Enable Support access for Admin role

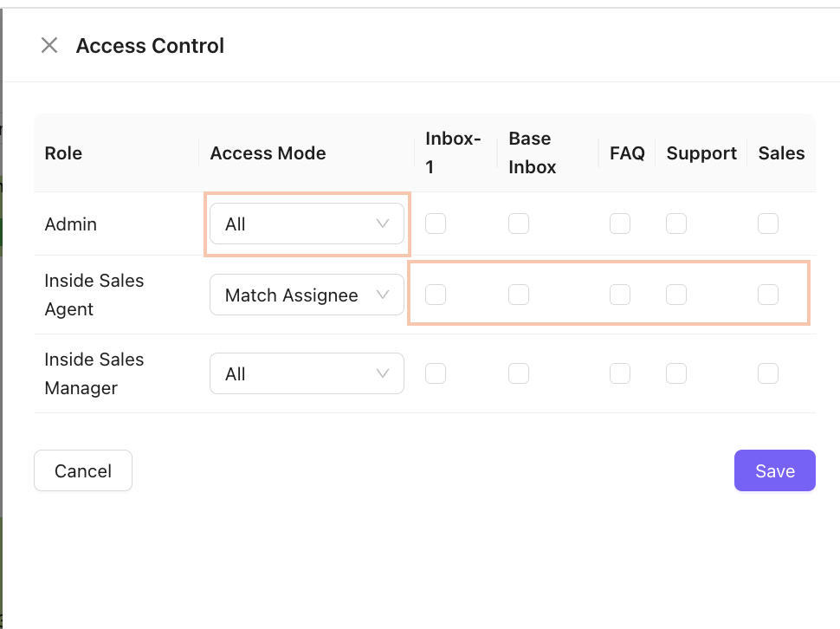tap(676, 224)
